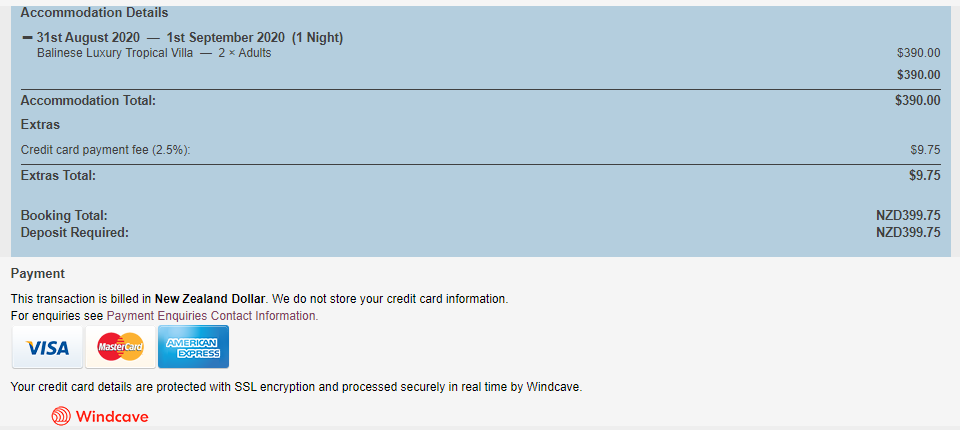
Task: Click the $390.00 villa price
Action: [x=918, y=53]
